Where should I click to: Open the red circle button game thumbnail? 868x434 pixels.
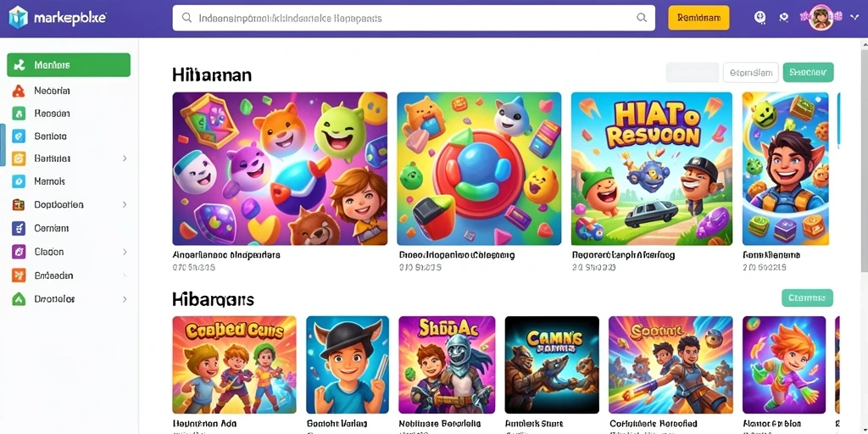click(479, 169)
